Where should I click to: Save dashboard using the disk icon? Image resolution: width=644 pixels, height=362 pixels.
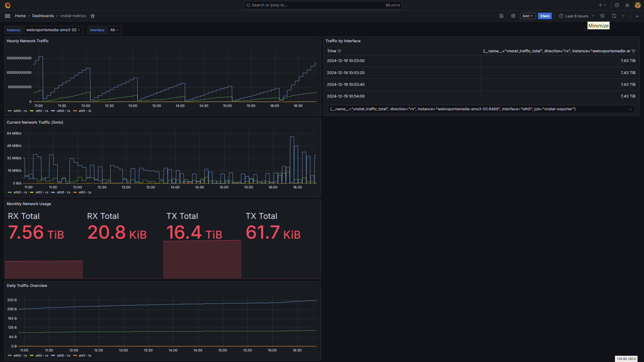point(501,16)
